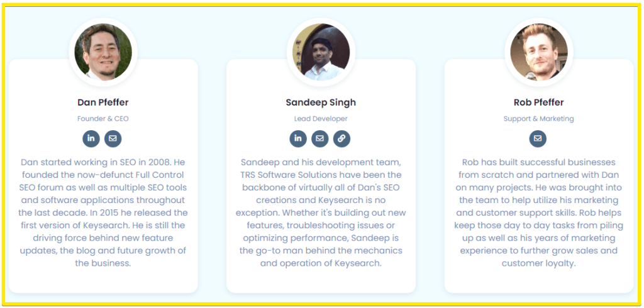Click Rob Pfeffer's profile photo
644x308 pixels.
(539, 52)
